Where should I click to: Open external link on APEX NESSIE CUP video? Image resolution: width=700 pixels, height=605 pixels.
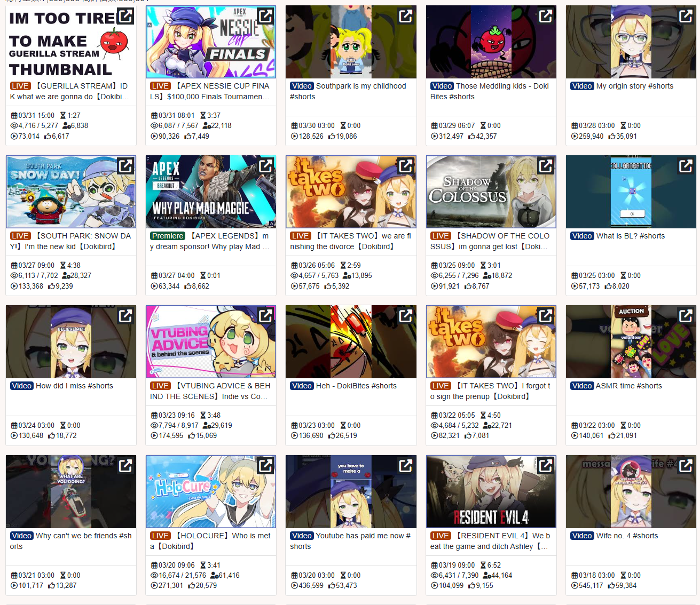click(265, 16)
